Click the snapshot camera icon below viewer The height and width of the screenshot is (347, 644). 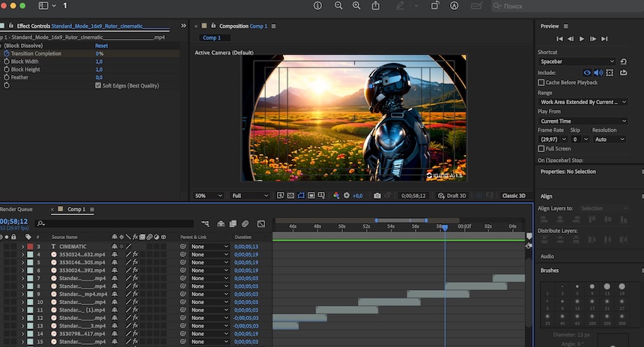point(377,196)
